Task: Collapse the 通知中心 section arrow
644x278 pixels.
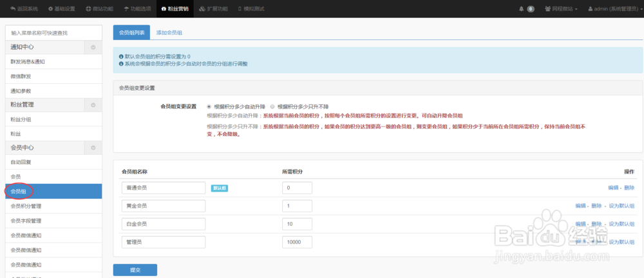Action: pyautogui.click(x=93, y=47)
